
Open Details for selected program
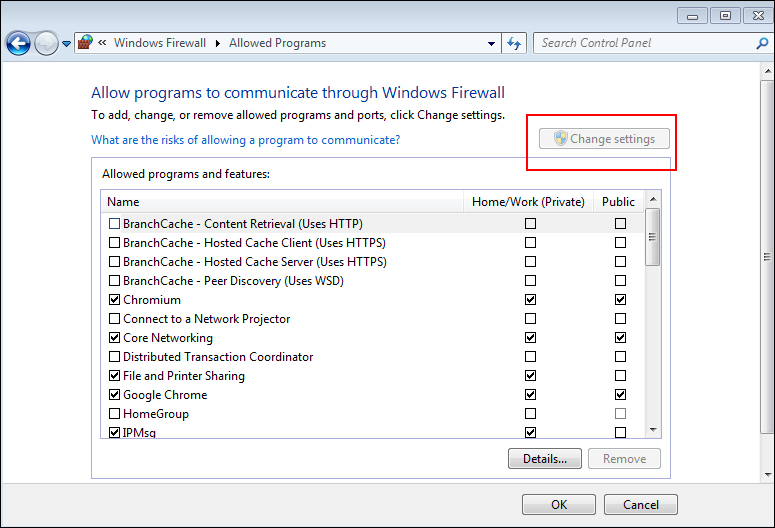[545, 459]
